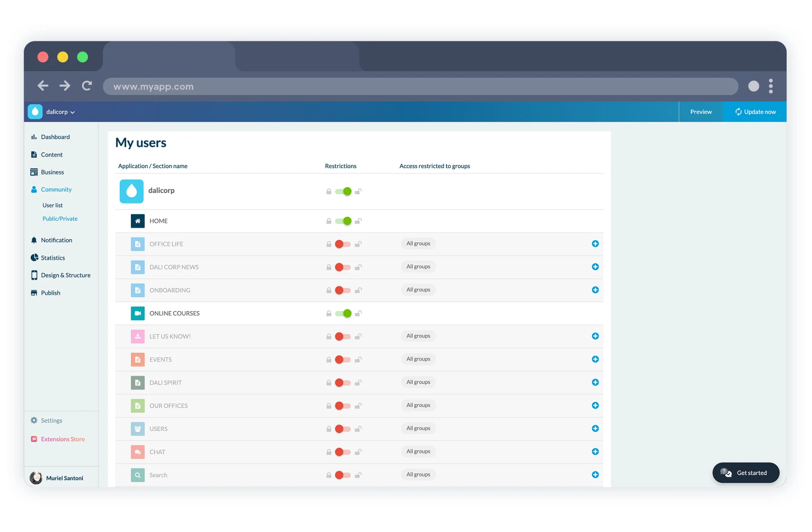Click the ONLINE COURSES video icon
Screen dimensions: 812x532
[138, 313]
